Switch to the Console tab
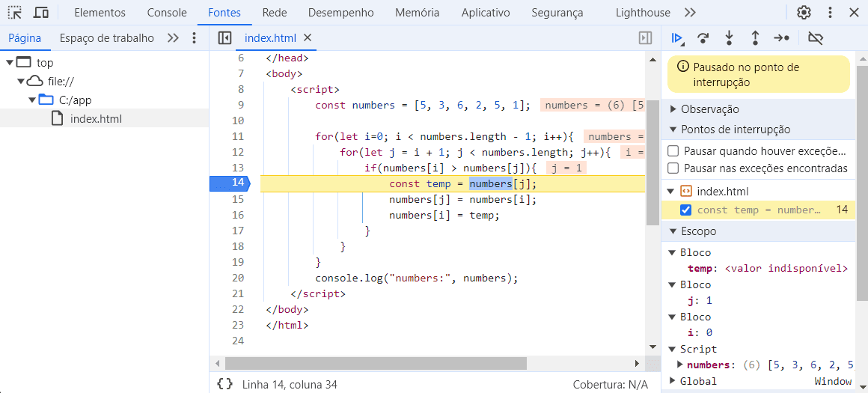This screenshot has width=868, height=393. click(167, 13)
